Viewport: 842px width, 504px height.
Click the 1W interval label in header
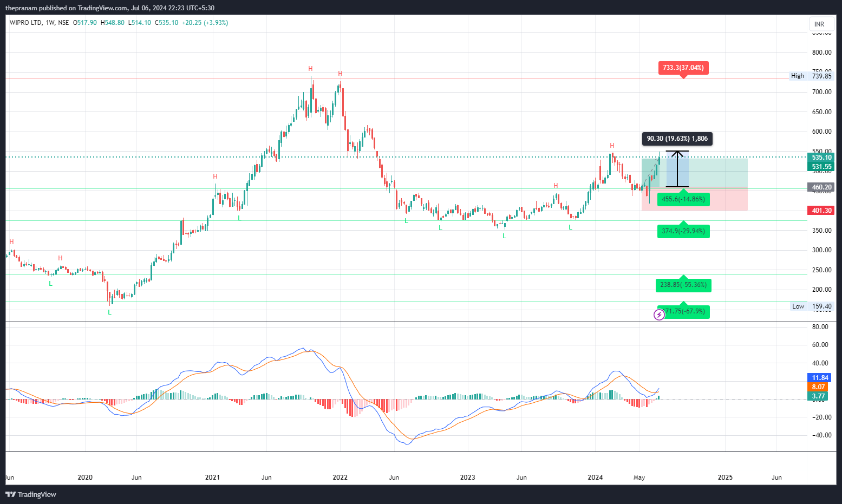click(50, 23)
